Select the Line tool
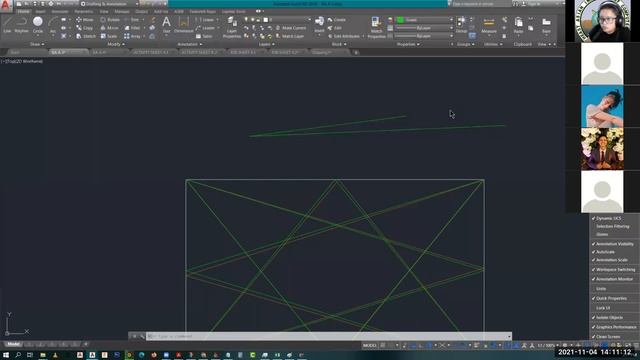 tap(7, 24)
